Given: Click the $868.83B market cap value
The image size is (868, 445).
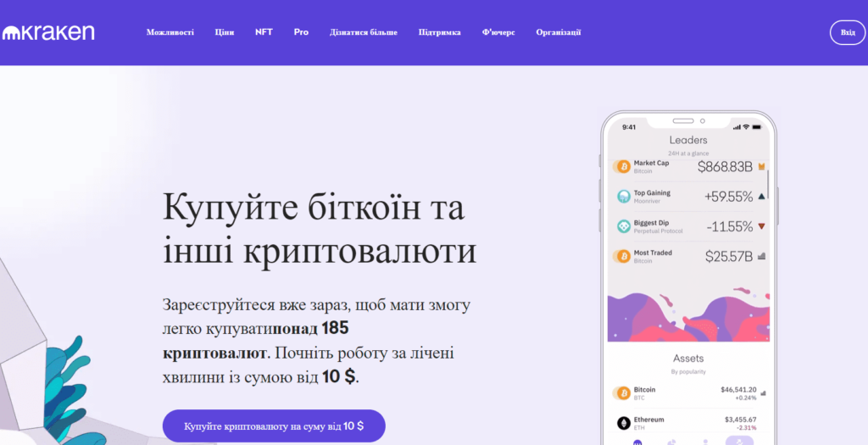Looking at the screenshot, I should click(x=725, y=167).
